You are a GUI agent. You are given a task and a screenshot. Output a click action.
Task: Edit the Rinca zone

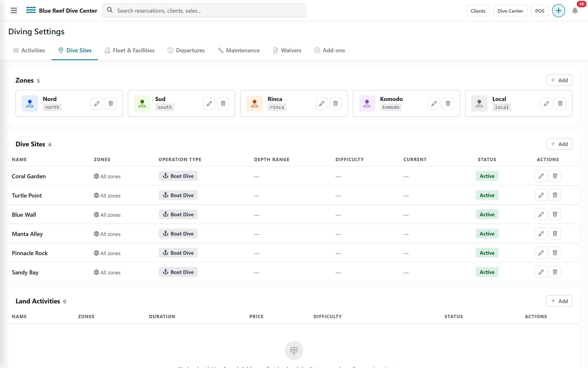pyautogui.click(x=321, y=103)
